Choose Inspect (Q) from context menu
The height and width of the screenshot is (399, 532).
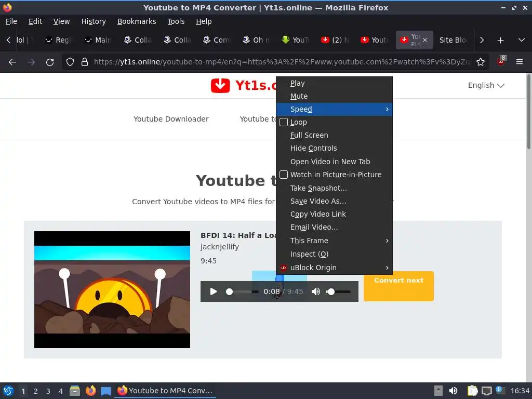tap(334, 254)
